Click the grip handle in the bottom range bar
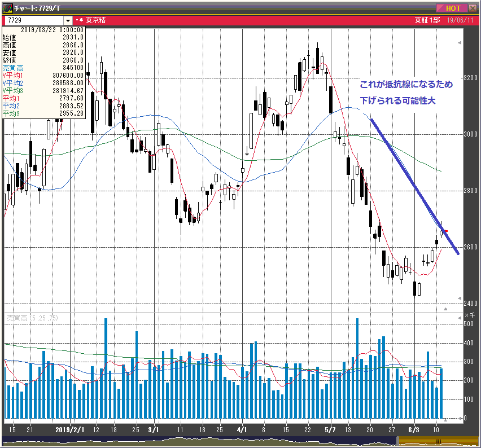This screenshot has height=448, width=481. (438, 442)
